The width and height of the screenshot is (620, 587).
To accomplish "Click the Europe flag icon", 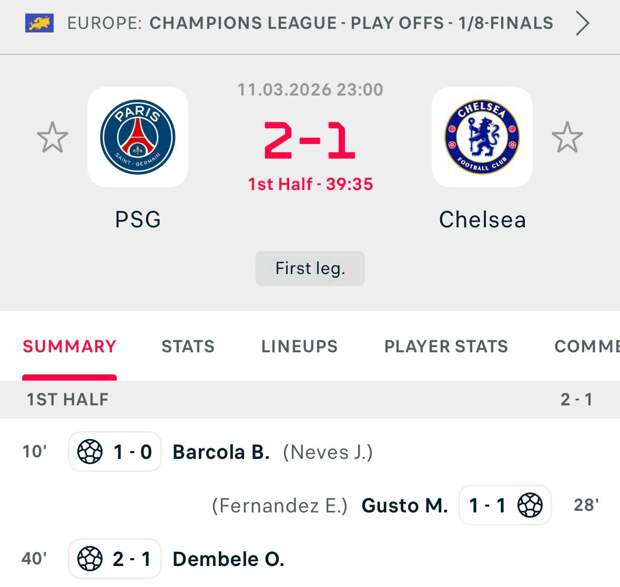I will [39, 23].
